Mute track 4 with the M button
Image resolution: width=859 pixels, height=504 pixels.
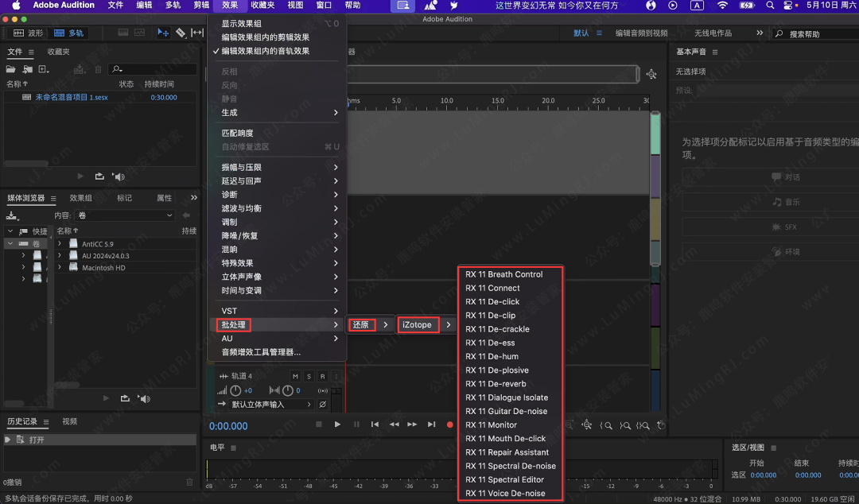pos(295,376)
